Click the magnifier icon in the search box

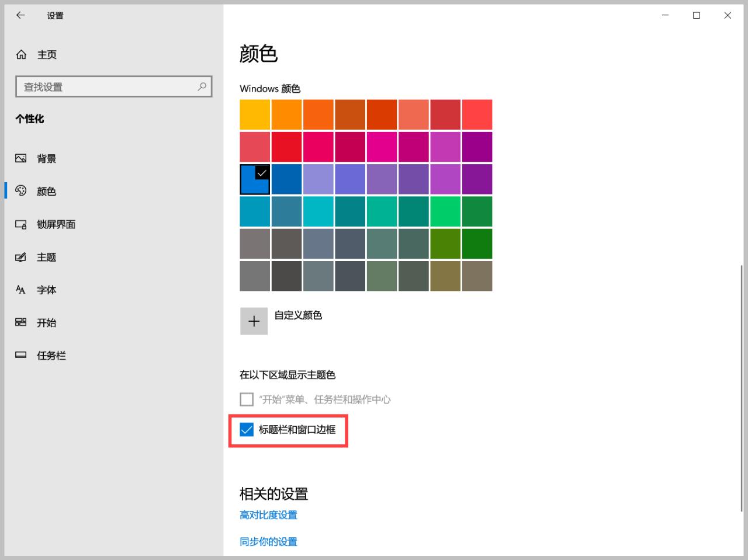tap(202, 86)
